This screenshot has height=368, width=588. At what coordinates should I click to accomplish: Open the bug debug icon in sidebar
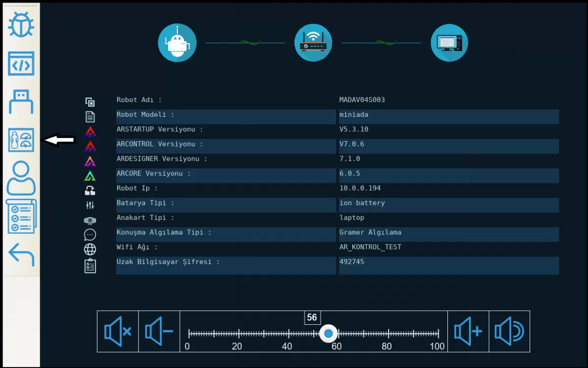(x=21, y=25)
